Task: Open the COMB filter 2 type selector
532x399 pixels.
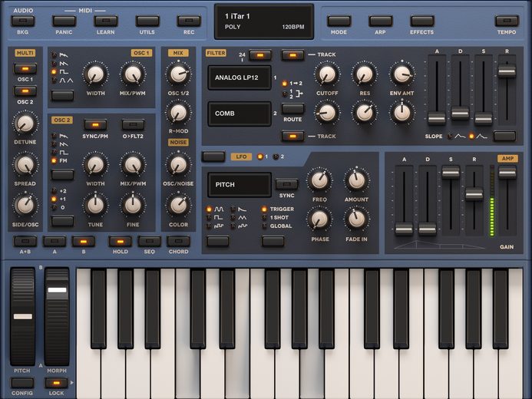Action: [x=240, y=114]
